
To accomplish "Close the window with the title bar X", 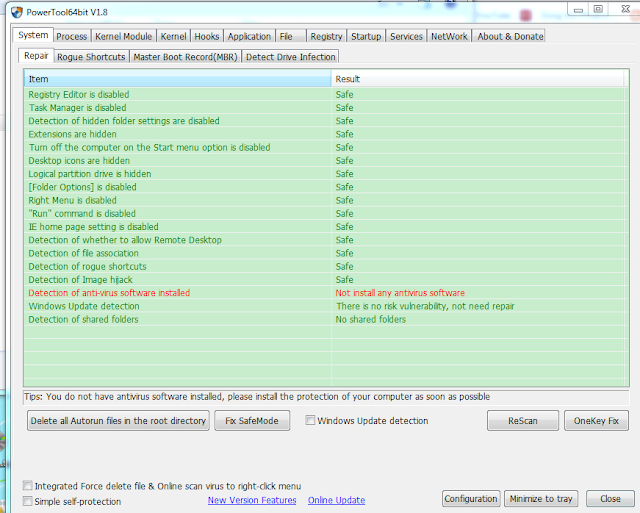I will click(625, 9).
